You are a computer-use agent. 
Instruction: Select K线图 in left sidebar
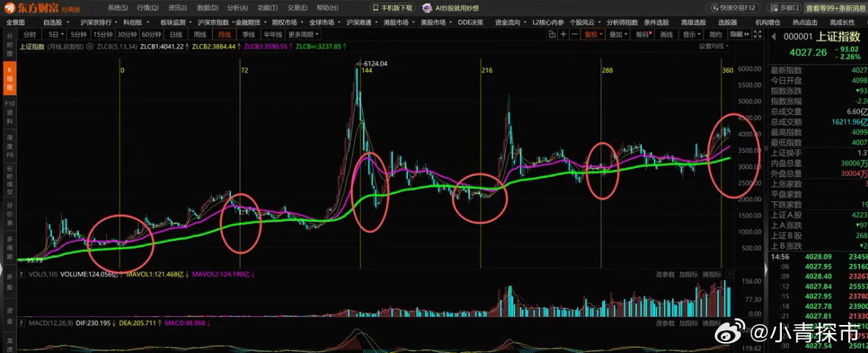tap(10, 77)
